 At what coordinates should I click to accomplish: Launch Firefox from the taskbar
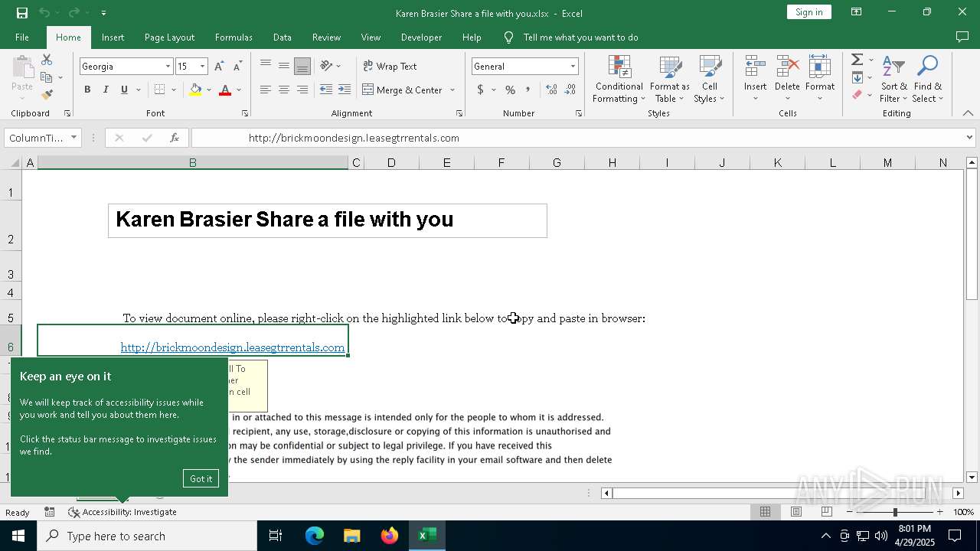point(390,536)
